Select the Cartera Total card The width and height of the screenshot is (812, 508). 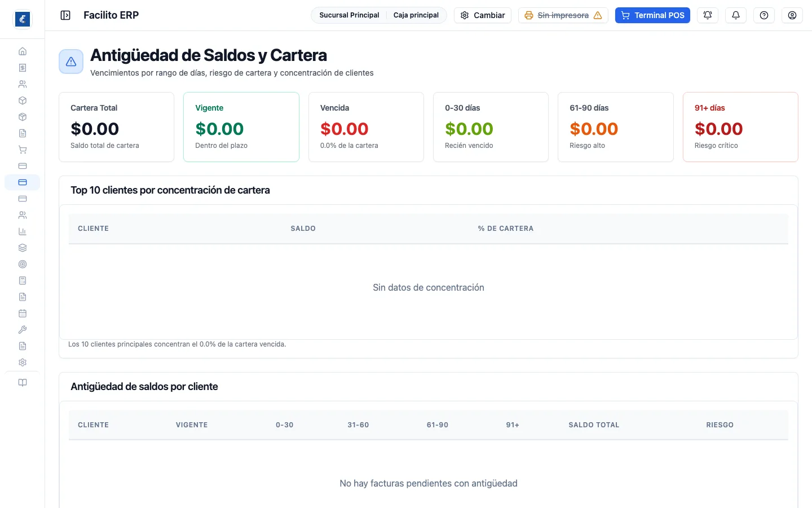pos(117,127)
